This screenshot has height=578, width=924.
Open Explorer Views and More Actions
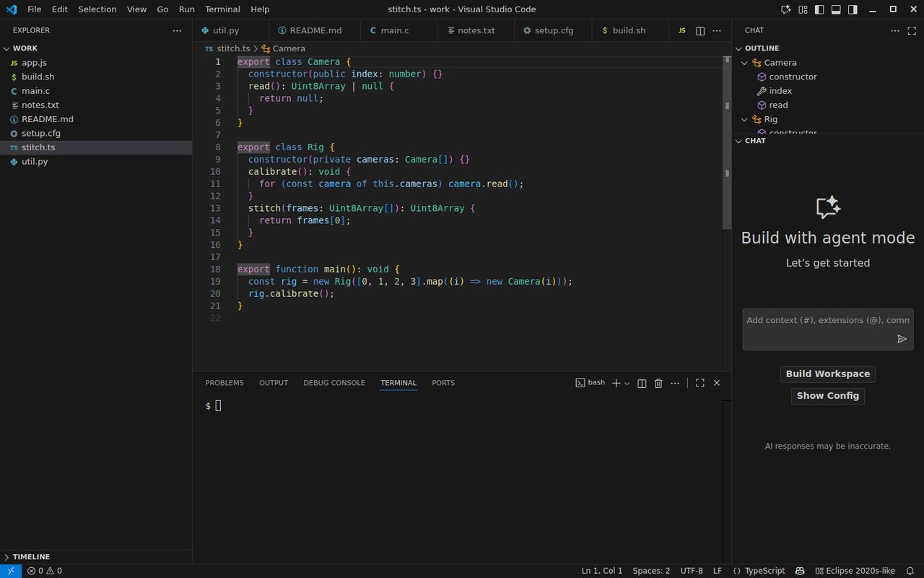(177, 31)
